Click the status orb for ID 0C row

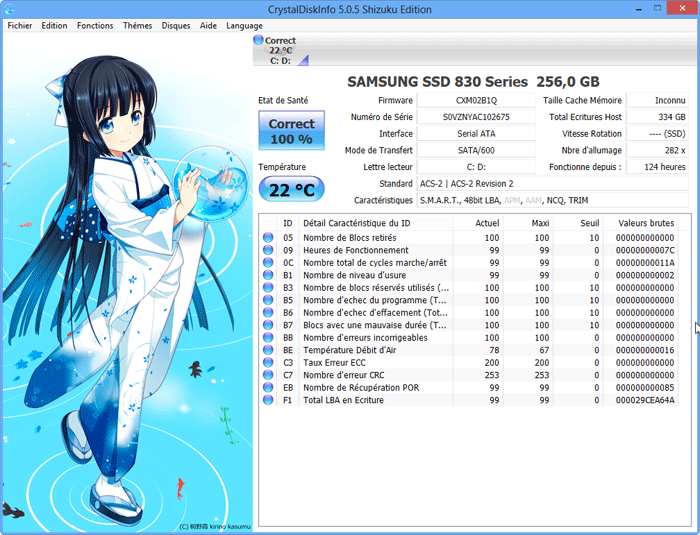point(268,262)
